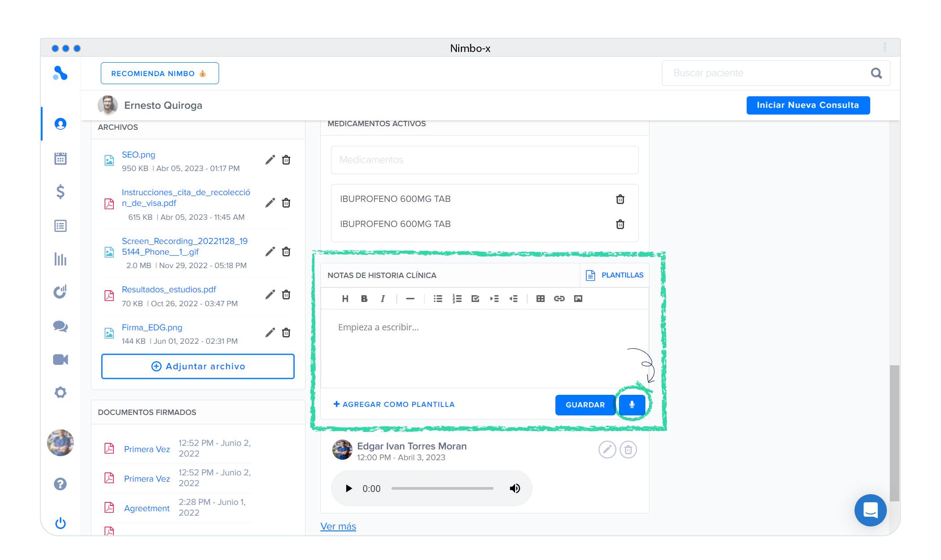Insert a checklist in the notes
Image resolution: width=941 pixels, height=560 pixels.
[x=475, y=299]
